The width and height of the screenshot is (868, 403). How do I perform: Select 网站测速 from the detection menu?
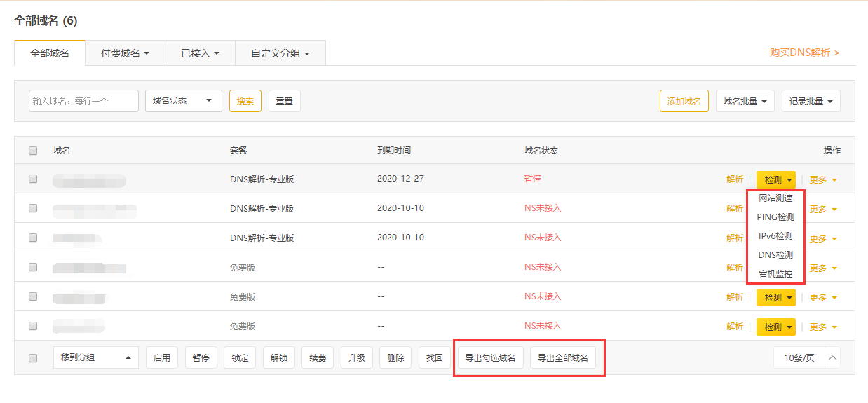click(x=775, y=198)
